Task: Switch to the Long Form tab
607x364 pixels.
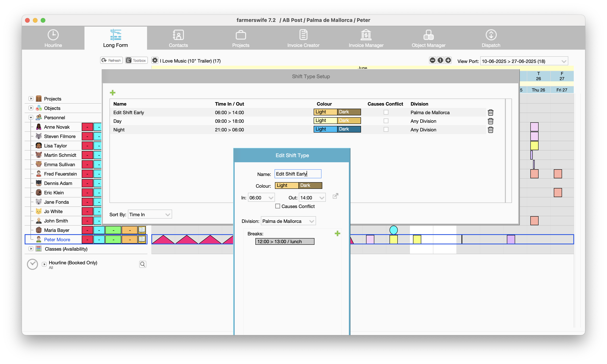Action: (116, 38)
